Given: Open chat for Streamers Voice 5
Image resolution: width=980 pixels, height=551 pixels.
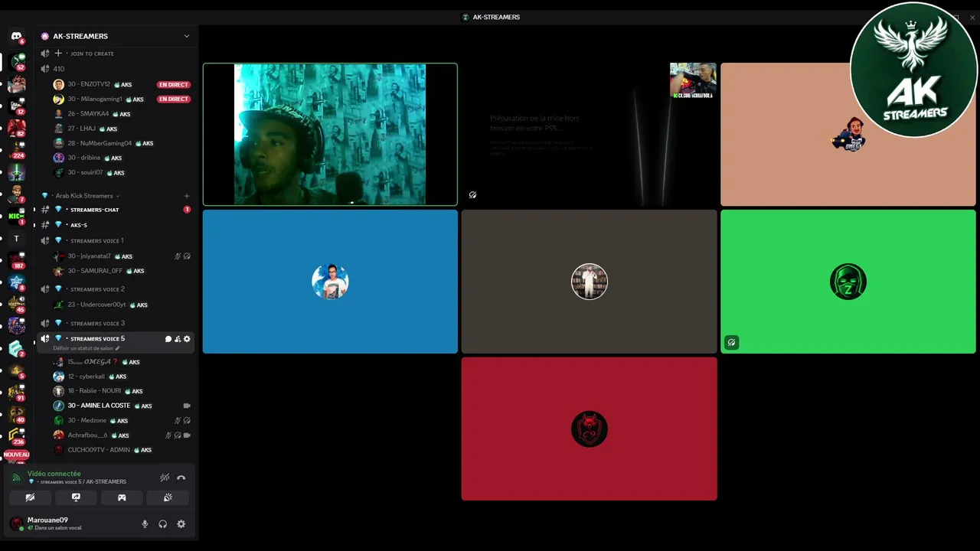Looking at the screenshot, I should pos(168,339).
